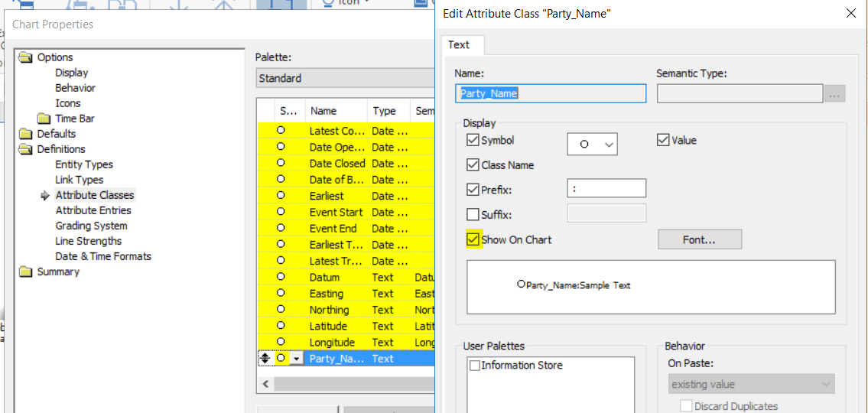The width and height of the screenshot is (868, 413).
Task: Select the Event End row
Action: click(x=346, y=228)
